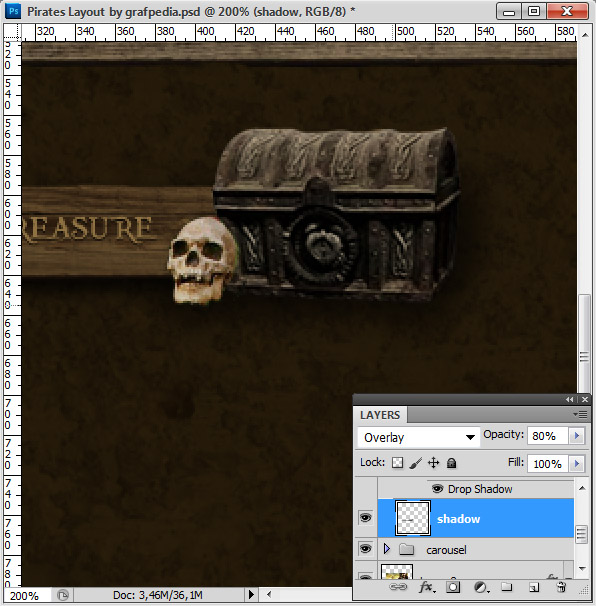The height and width of the screenshot is (606, 596).
Task: Delete layer with the trash icon
Action: (x=561, y=587)
